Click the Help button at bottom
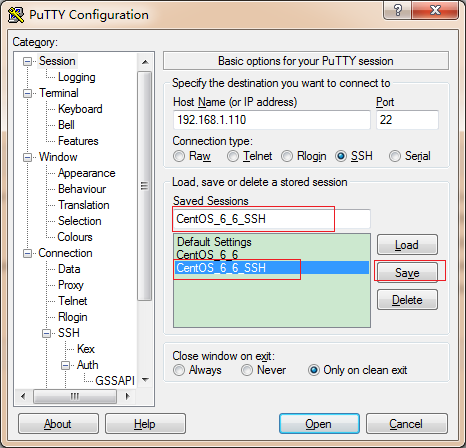466x448 pixels. point(145,424)
